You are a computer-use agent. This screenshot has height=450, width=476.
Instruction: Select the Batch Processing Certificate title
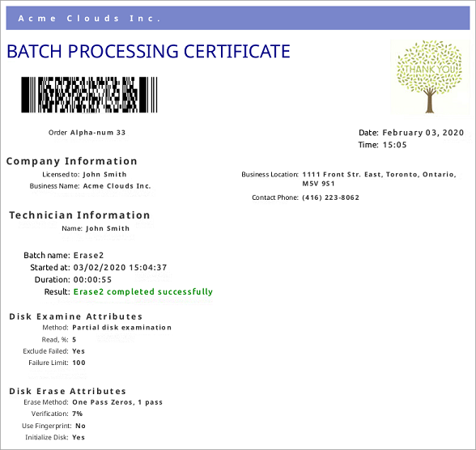(148, 51)
